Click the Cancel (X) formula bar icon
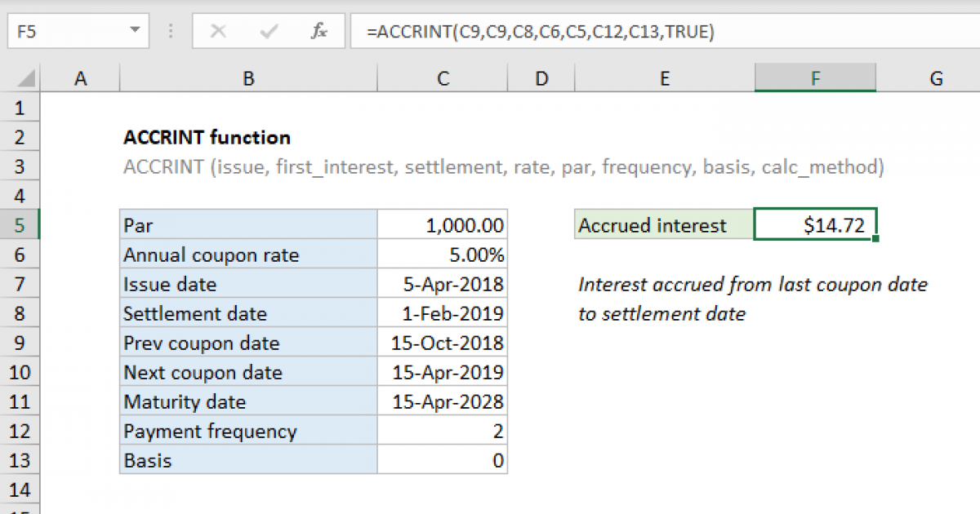The image size is (980, 514). (x=218, y=32)
